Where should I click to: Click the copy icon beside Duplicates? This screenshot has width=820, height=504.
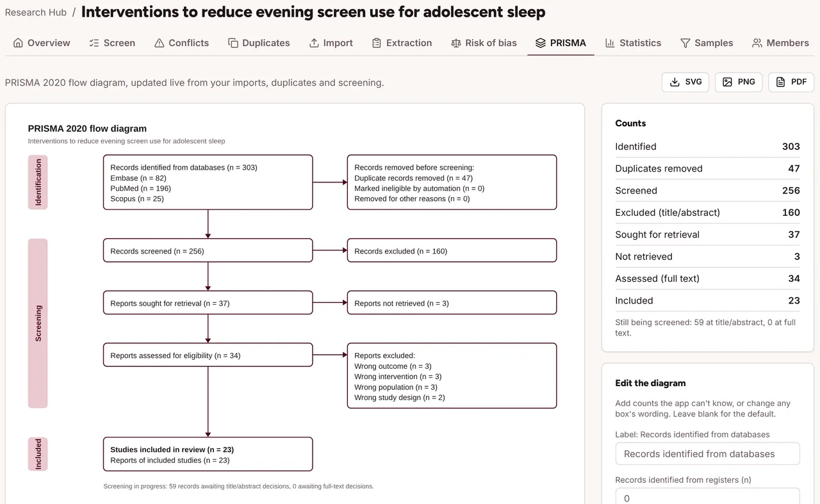(x=233, y=43)
